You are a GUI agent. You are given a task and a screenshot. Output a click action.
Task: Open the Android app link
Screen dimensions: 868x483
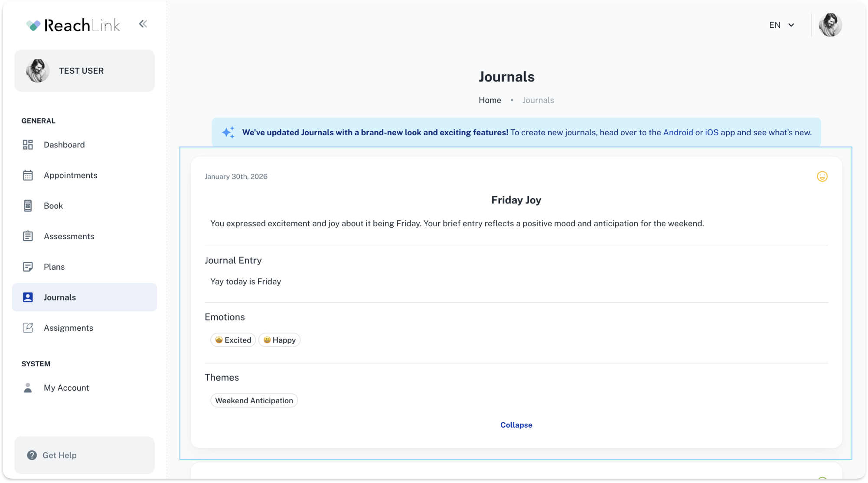678,133
